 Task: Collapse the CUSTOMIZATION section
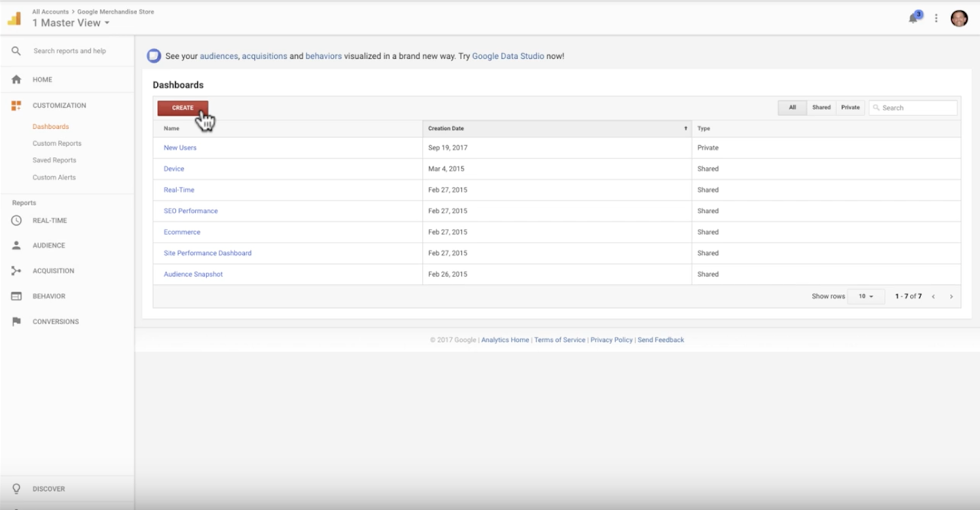[x=59, y=105]
